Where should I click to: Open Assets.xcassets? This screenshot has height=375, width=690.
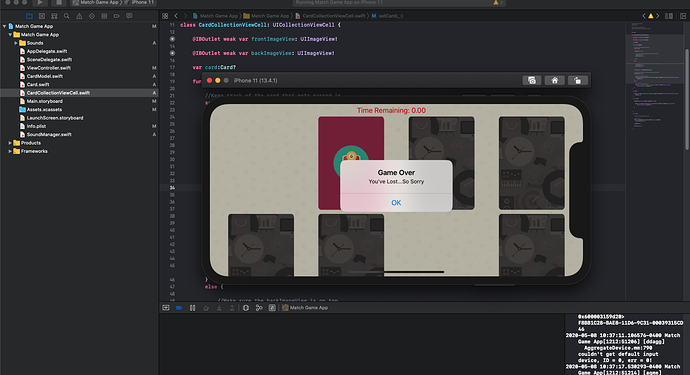tap(44, 110)
